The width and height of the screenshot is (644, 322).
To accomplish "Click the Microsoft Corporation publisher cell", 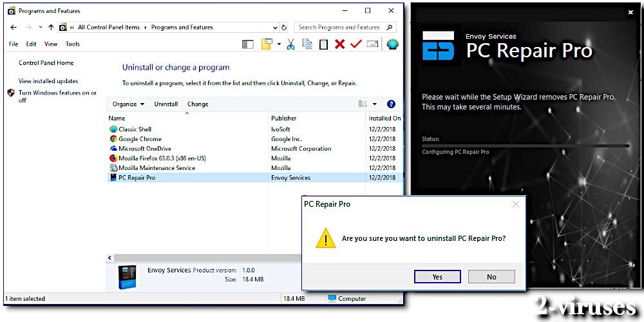I will pos(301,149).
